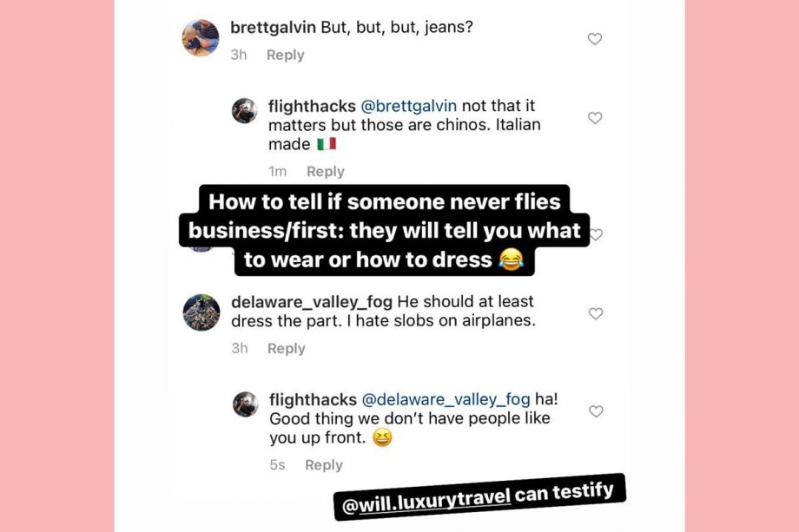Viewport: 799px width, 532px height.
Task: Reply to the Italian chinos comment
Action: [326, 172]
